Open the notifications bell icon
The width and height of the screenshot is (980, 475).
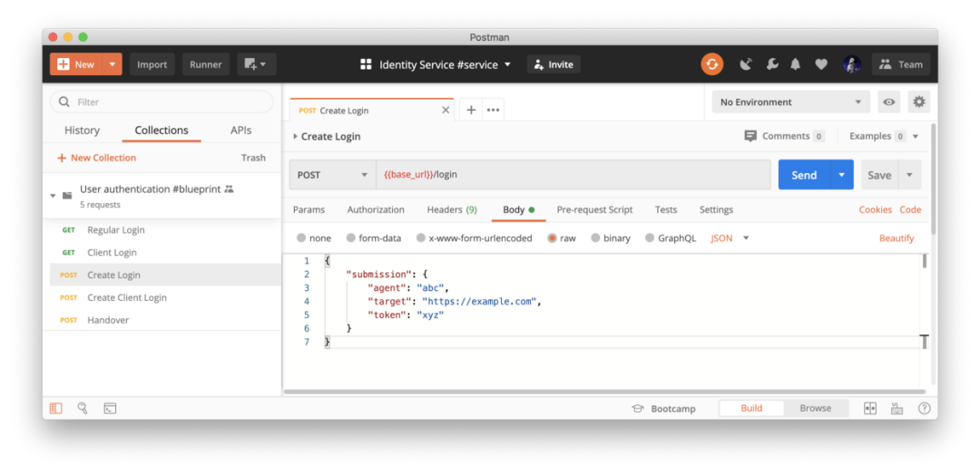coord(796,64)
